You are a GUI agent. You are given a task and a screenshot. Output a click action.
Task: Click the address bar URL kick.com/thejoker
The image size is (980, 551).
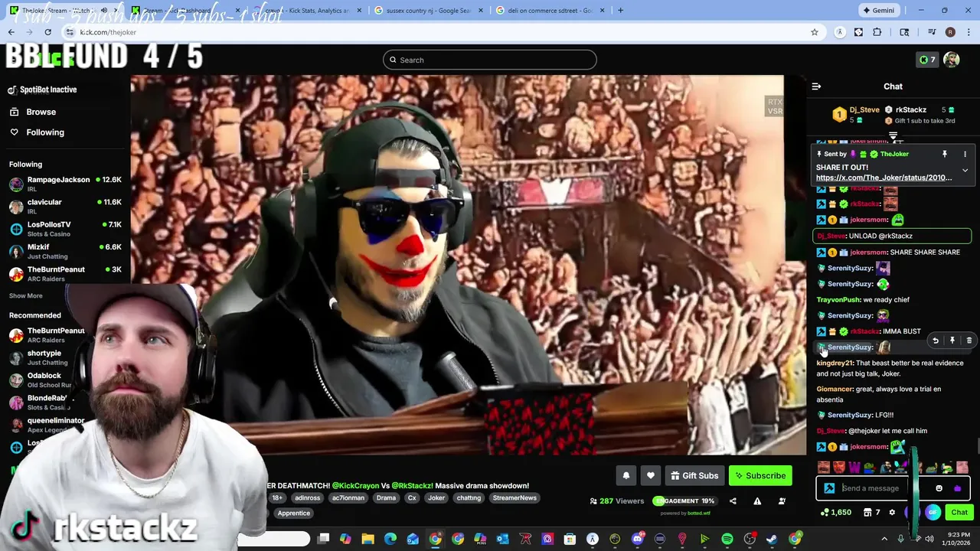click(108, 32)
